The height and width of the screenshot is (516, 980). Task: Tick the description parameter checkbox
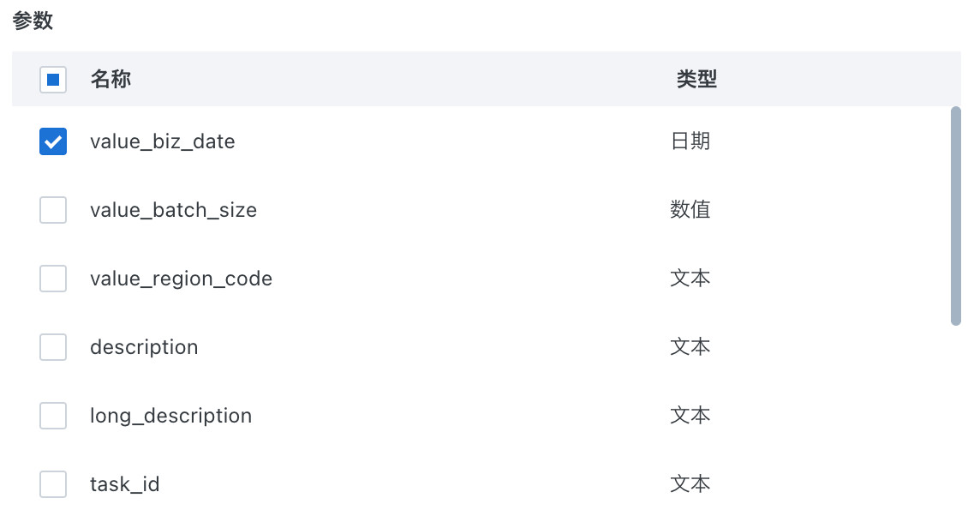click(x=53, y=347)
